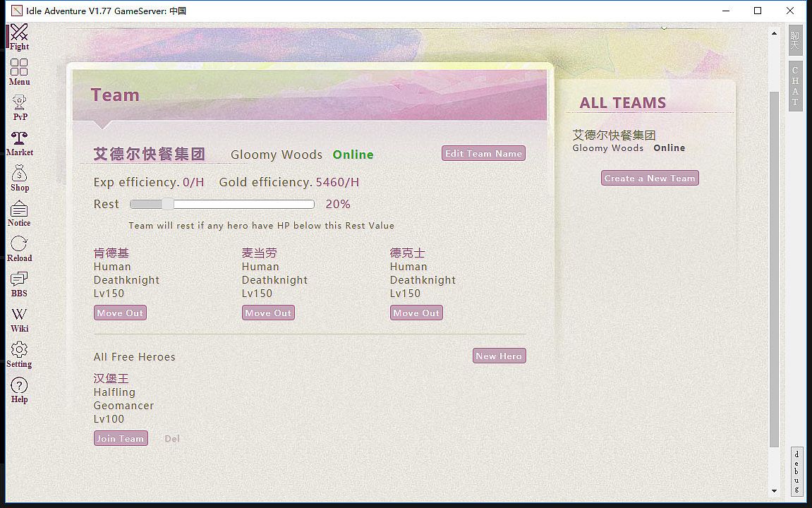
Task: Open the Wiki W icon
Action: coord(19,320)
